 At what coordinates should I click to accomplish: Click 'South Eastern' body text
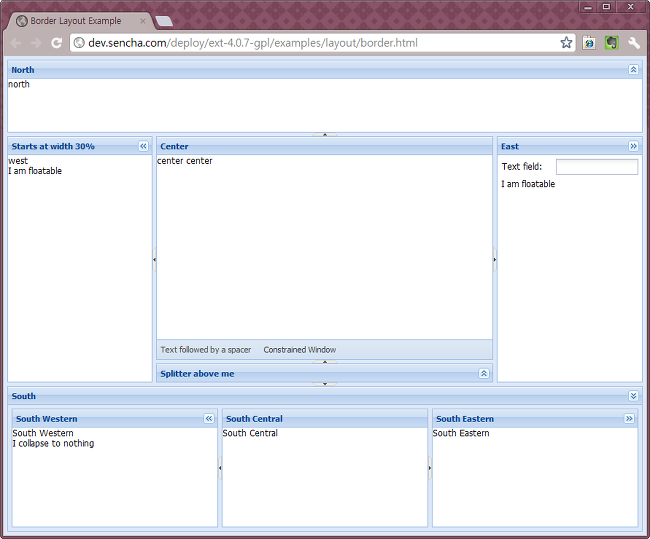point(461,433)
